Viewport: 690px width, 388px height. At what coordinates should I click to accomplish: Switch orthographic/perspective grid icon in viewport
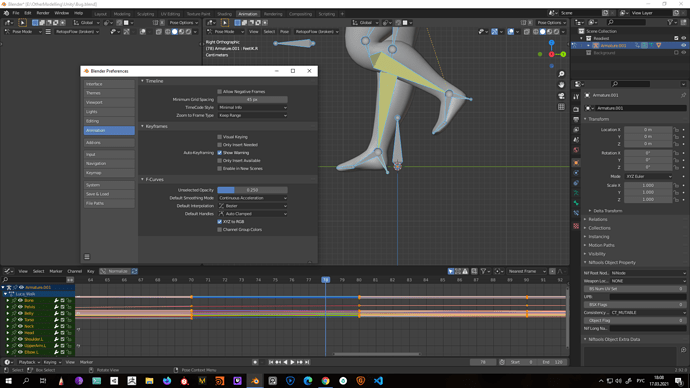pos(561,107)
